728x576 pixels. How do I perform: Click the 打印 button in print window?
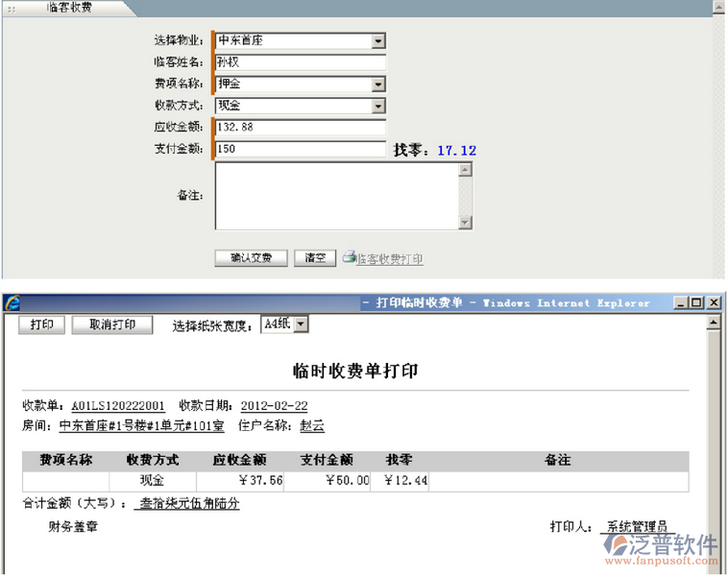click(41, 324)
